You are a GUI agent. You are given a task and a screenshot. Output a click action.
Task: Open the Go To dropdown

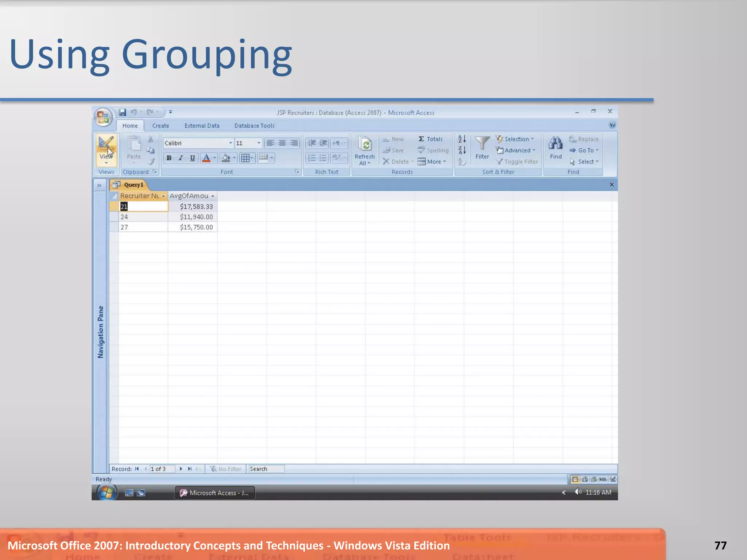click(x=584, y=150)
